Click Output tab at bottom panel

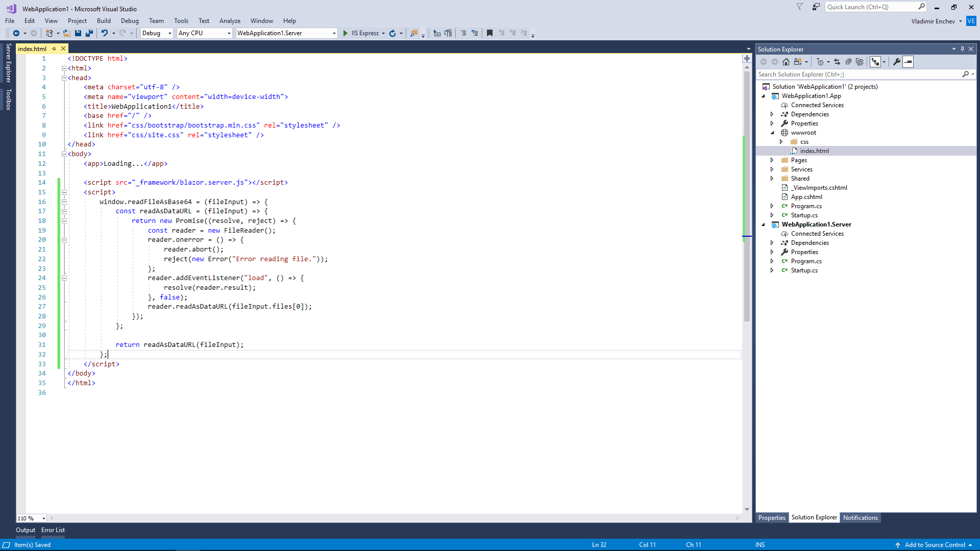(25, 530)
